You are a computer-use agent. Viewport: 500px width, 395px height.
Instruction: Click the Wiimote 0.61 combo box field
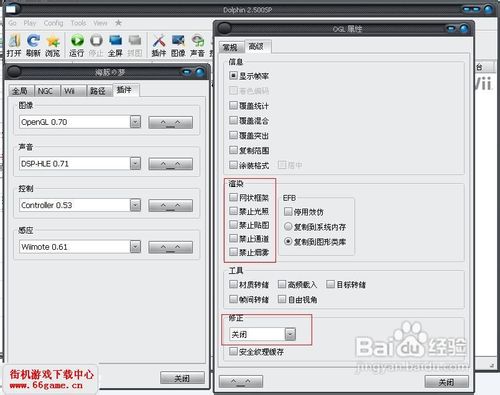[x=80, y=247]
